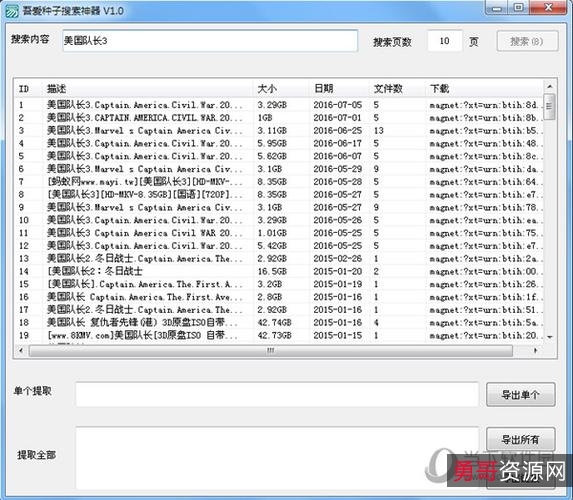The image size is (573, 500).
Task: Sort by the ID column header
Action: click(29, 88)
